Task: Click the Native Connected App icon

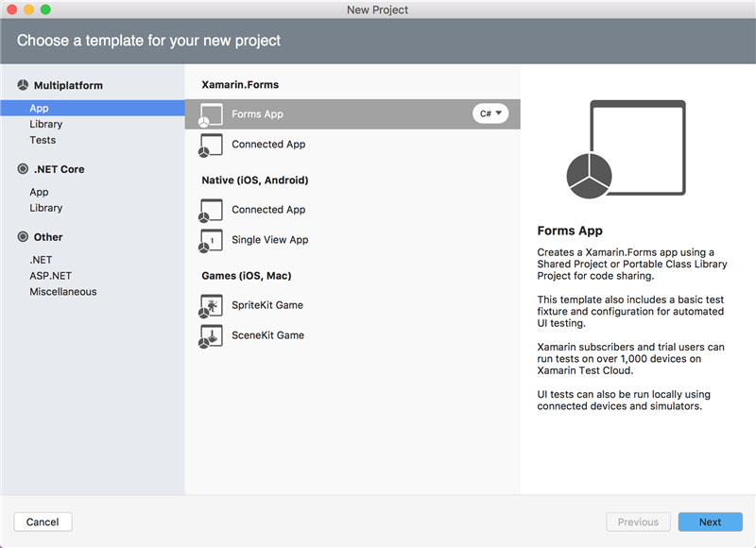Action: point(211,211)
